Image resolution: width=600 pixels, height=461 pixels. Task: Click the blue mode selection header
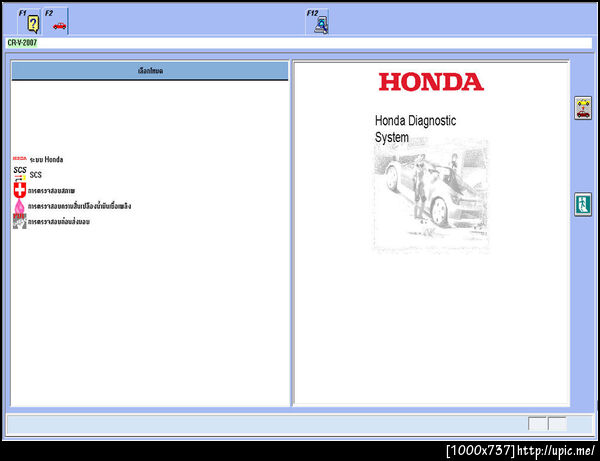[x=150, y=71]
